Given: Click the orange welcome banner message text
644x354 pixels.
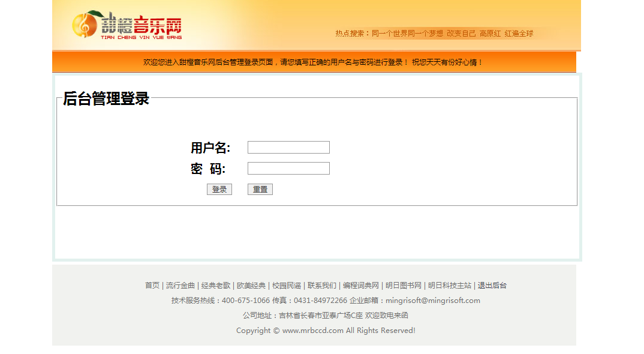Looking at the screenshot, I should 314,62.
